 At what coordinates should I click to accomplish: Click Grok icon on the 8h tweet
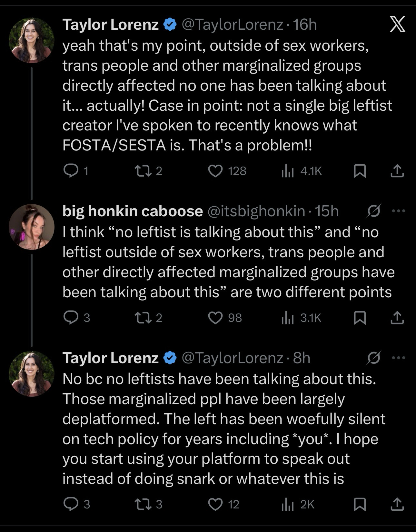coord(374,358)
